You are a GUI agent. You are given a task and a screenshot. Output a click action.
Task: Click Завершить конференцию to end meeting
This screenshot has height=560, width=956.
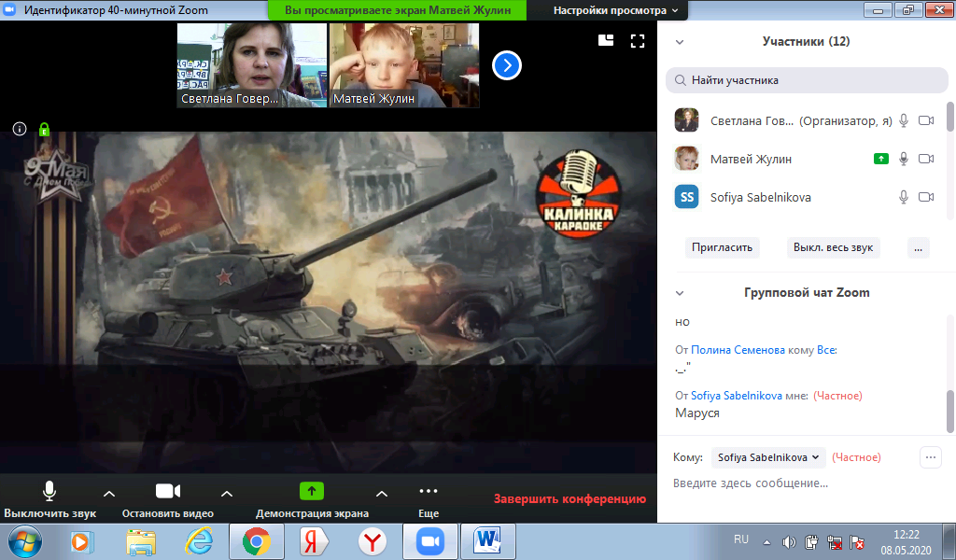coord(569,498)
